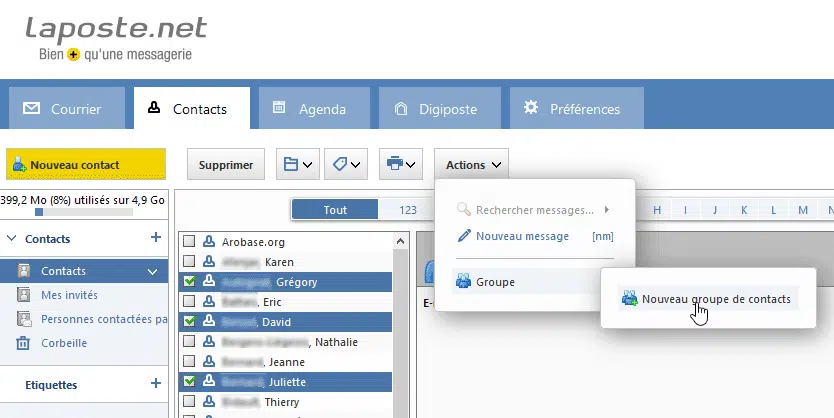Choose Nouveau groupe de contacts
Screen dimensions: 834x418
[x=708, y=299]
